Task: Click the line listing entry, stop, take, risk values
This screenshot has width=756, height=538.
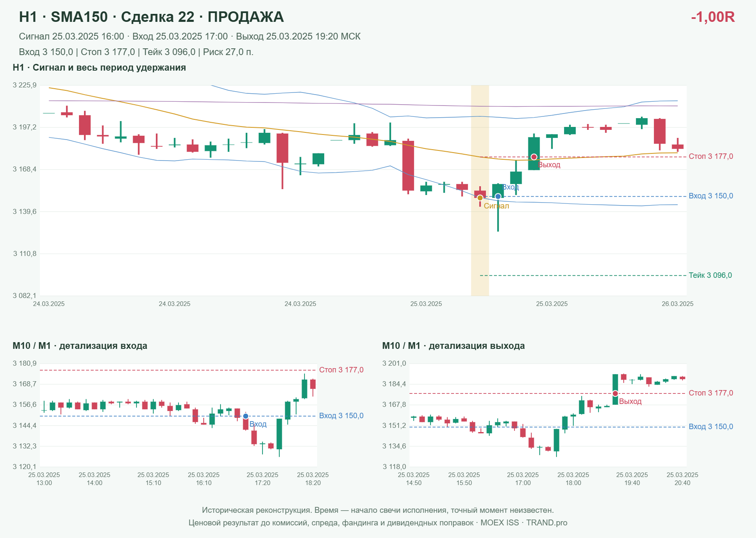Action: pos(136,52)
